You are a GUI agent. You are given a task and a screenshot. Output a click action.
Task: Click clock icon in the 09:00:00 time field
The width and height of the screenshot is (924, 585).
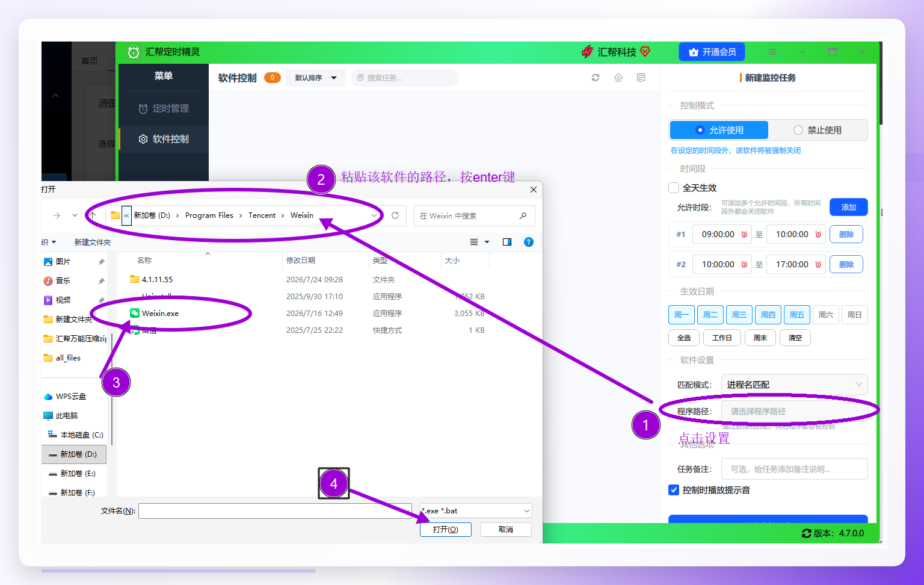(x=744, y=234)
